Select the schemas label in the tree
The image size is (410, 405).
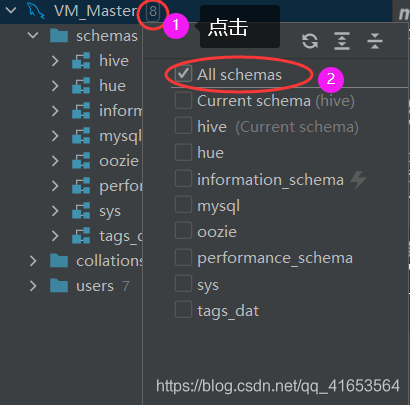[x=107, y=36]
